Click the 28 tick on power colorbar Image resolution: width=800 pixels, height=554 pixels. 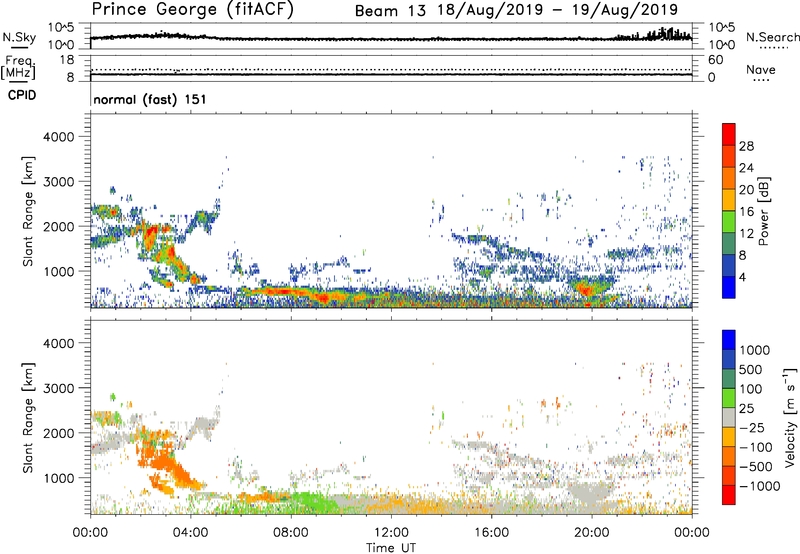746,146
